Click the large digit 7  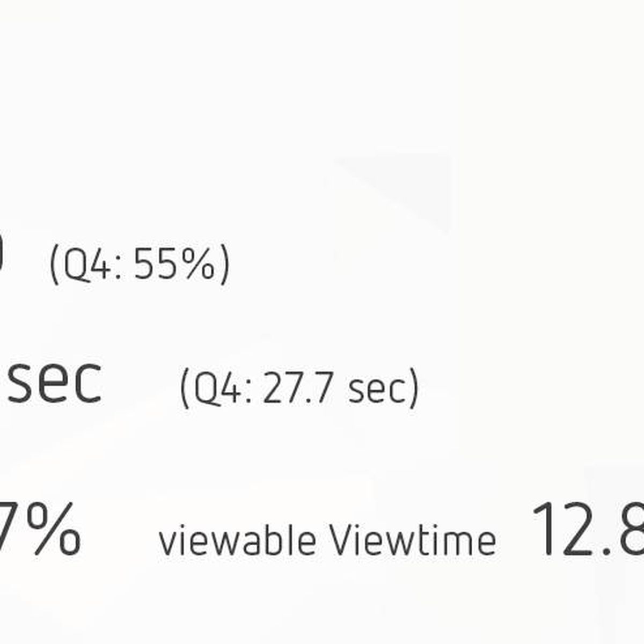8,528
